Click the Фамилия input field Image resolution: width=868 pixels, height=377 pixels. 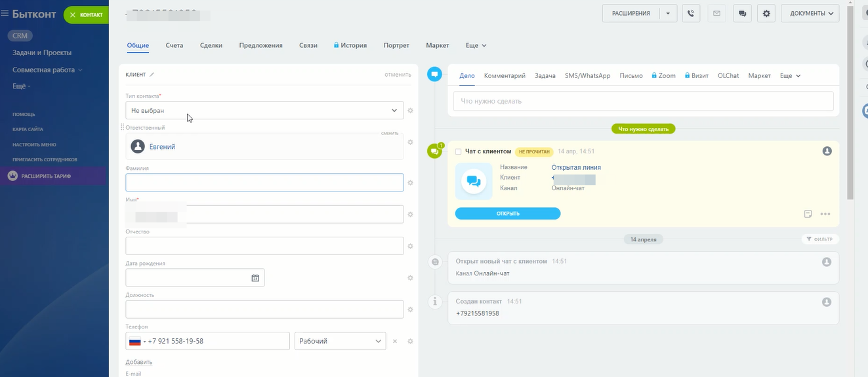264,182
